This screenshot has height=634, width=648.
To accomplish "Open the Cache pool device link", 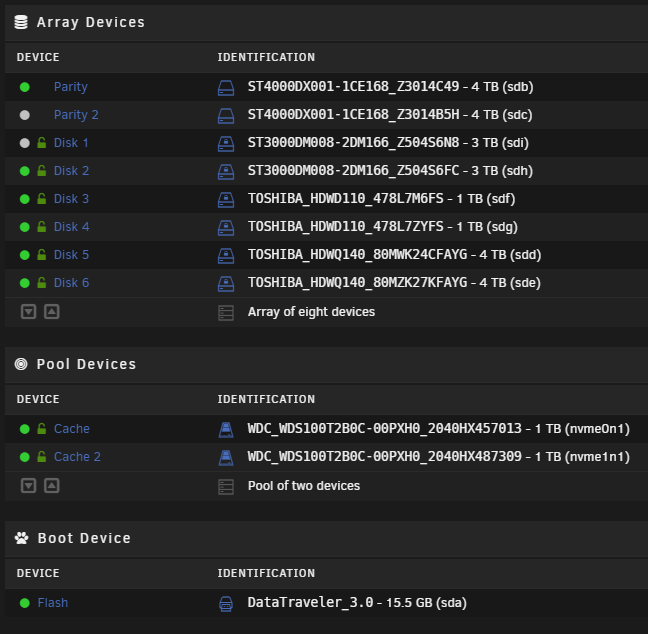I will (x=72, y=429).
